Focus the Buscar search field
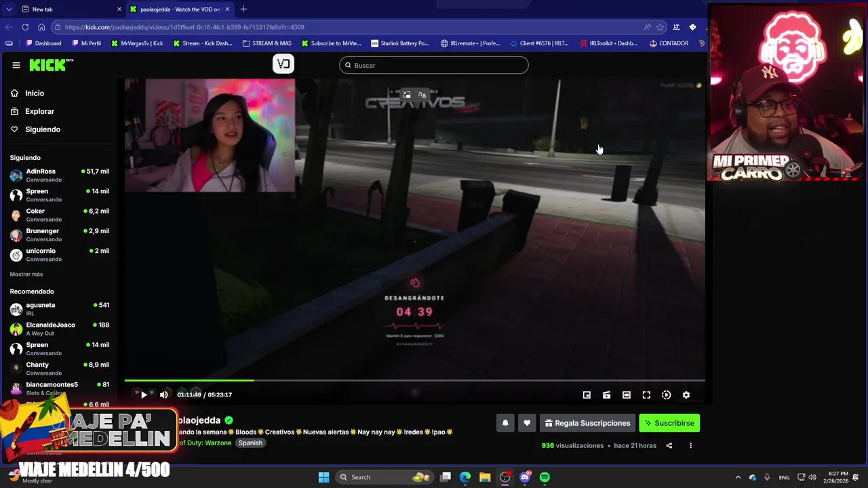 (x=434, y=65)
